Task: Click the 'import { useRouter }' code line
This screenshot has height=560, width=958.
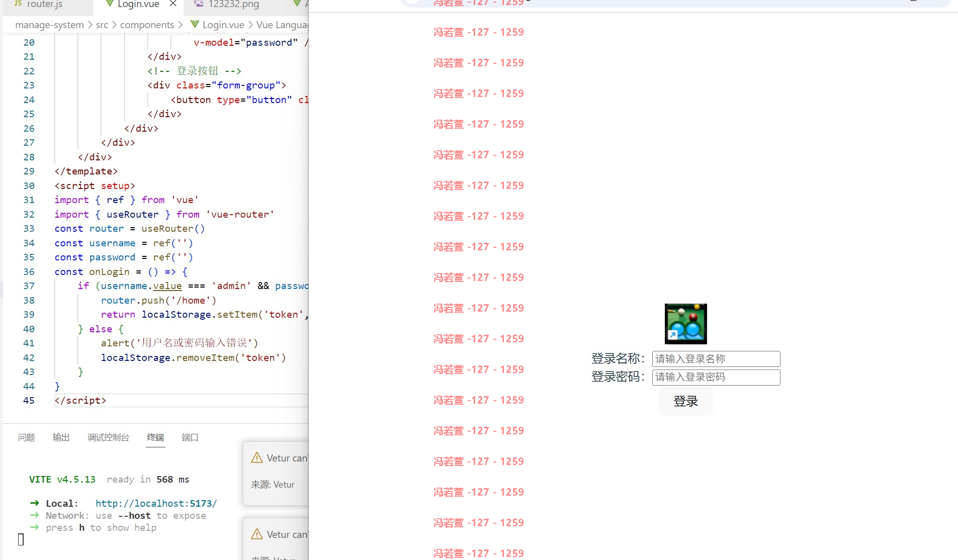Action: [x=164, y=214]
